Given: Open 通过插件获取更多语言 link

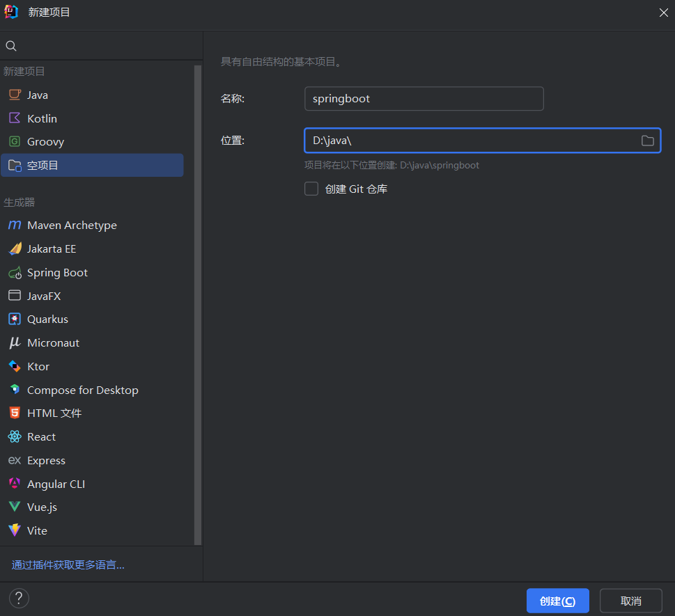Looking at the screenshot, I should [68, 564].
